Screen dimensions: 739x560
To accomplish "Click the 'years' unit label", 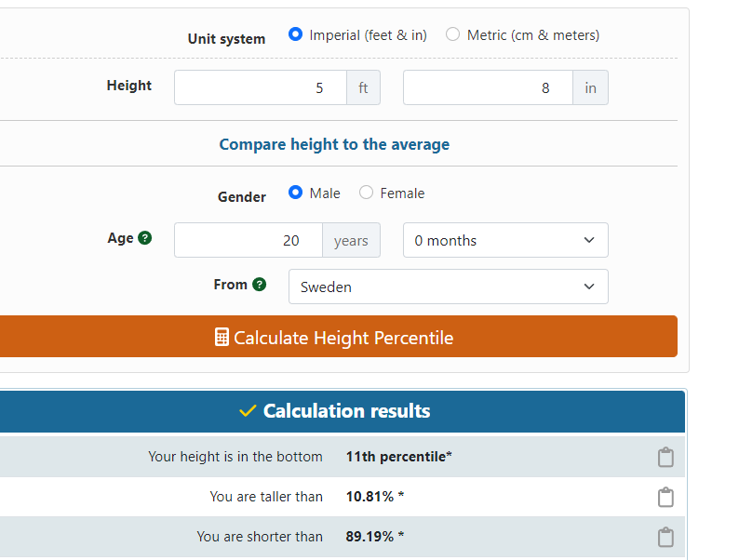I will 351,240.
